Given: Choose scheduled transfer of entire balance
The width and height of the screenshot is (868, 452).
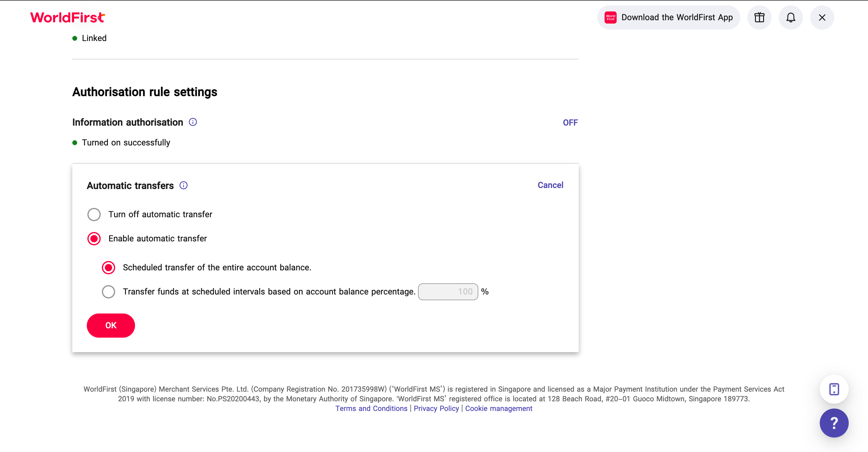Looking at the screenshot, I should pyautogui.click(x=108, y=268).
